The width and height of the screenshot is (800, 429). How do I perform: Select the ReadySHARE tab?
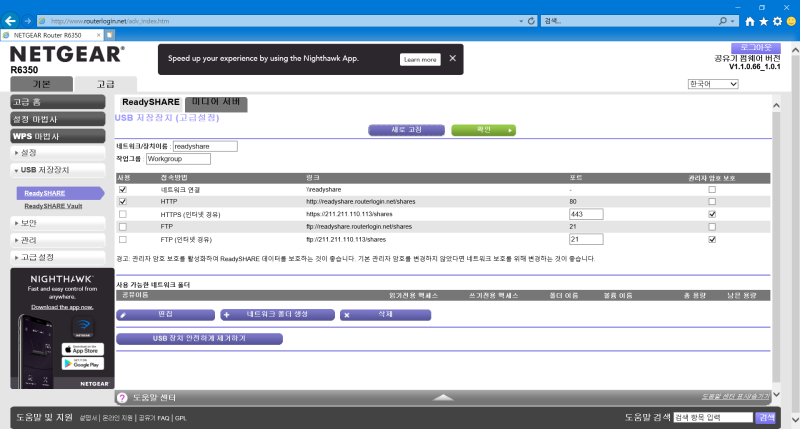point(151,102)
